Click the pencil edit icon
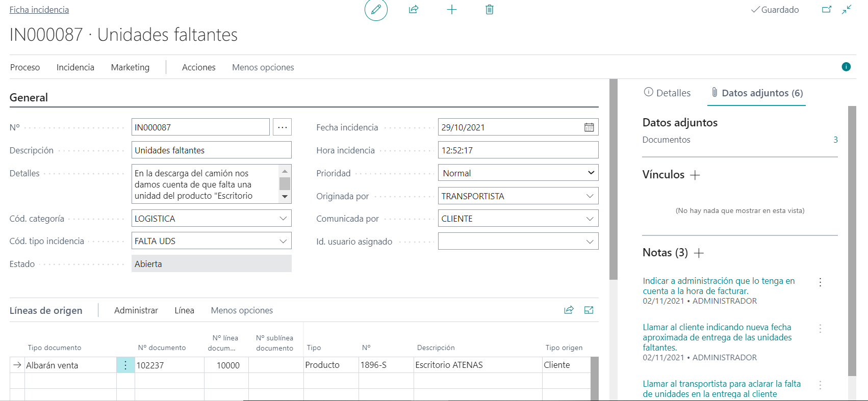This screenshot has width=868, height=401. [376, 10]
